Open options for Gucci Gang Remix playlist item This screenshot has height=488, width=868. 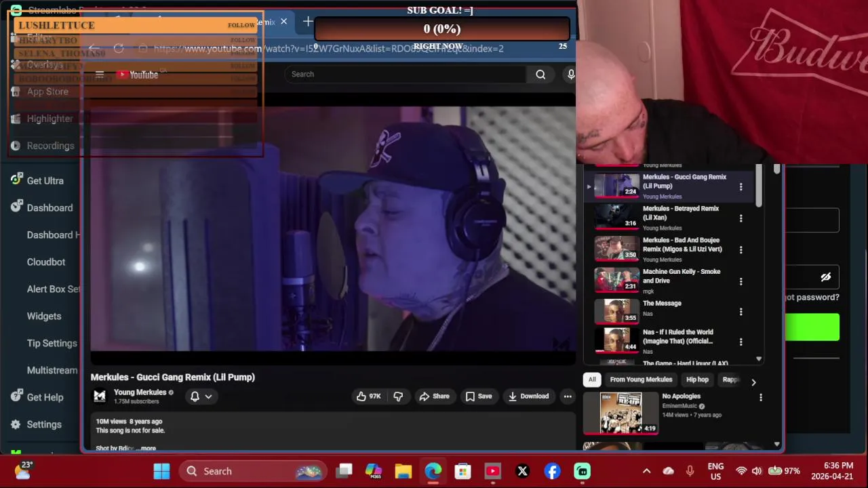point(741,186)
